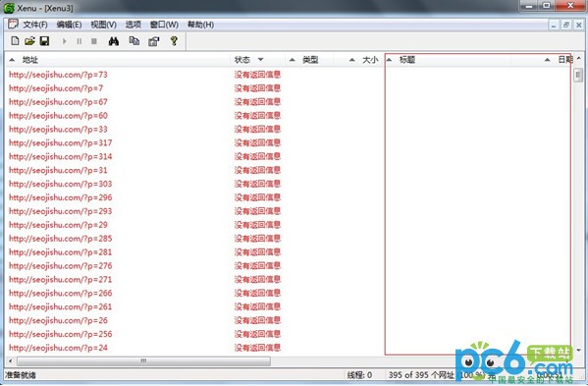This screenshot has width=588, height=386.
Task: Click the Copy icon in the toolbar
Action: click(134, 41)
